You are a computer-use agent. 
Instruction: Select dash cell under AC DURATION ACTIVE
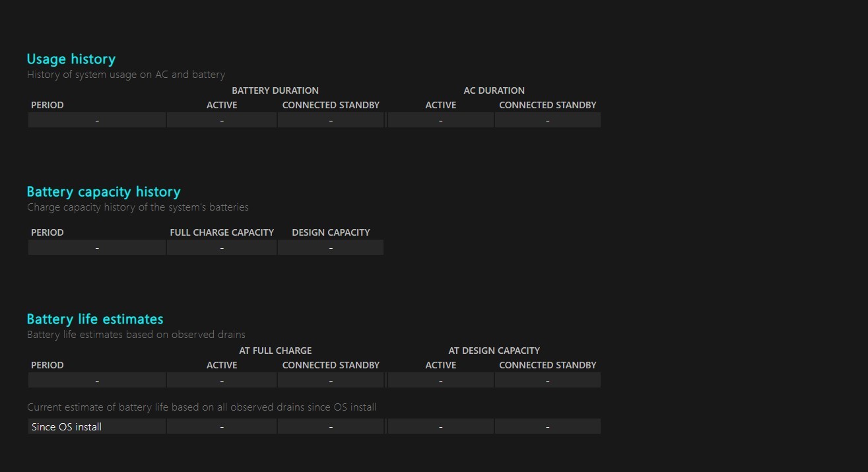(x=440, y=120)
